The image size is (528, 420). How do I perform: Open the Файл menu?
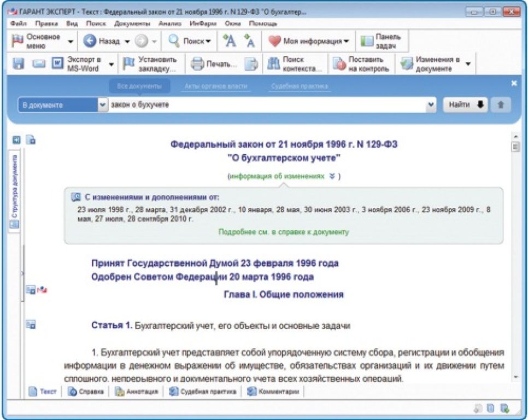(19, 24)
